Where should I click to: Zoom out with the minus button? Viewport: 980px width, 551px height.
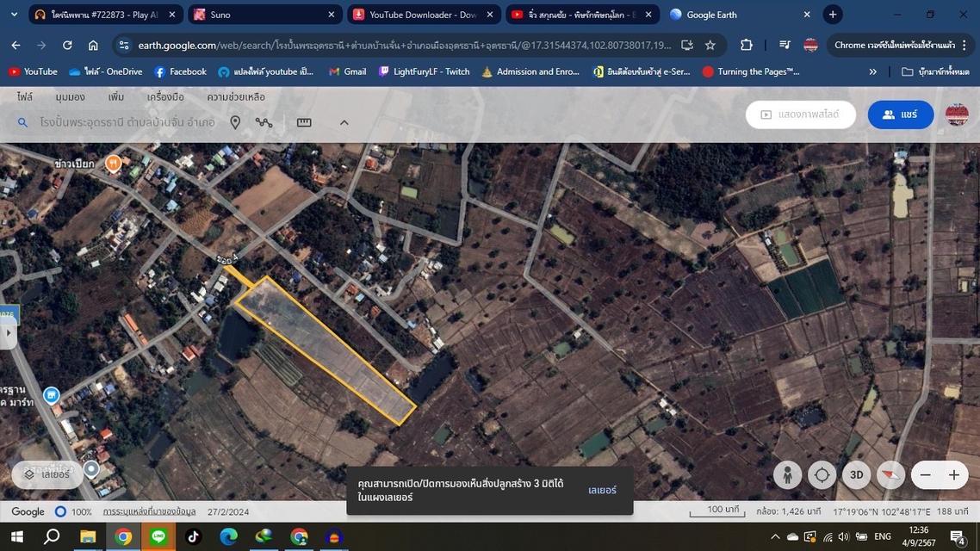coord(926,474)
